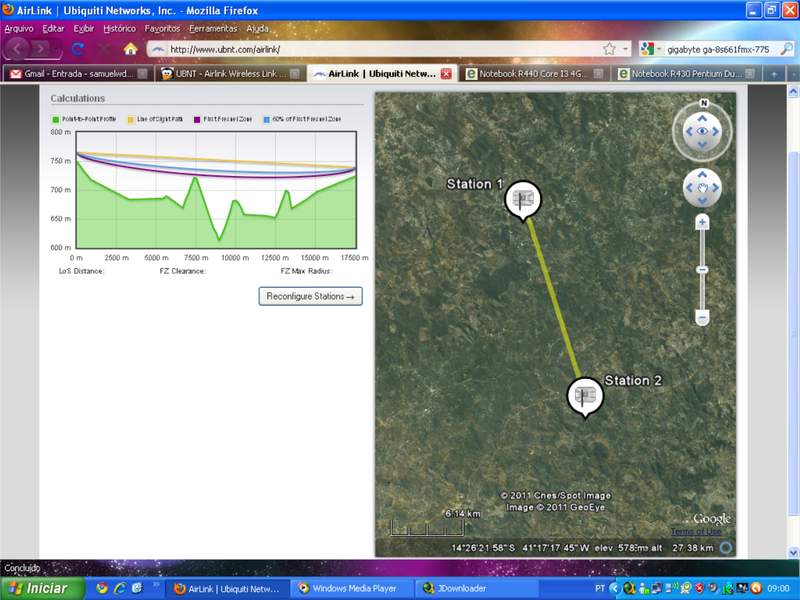Click the N north reset on map compass
The width and height of the screenshot is (800, 600).
(x=704, y=103)
